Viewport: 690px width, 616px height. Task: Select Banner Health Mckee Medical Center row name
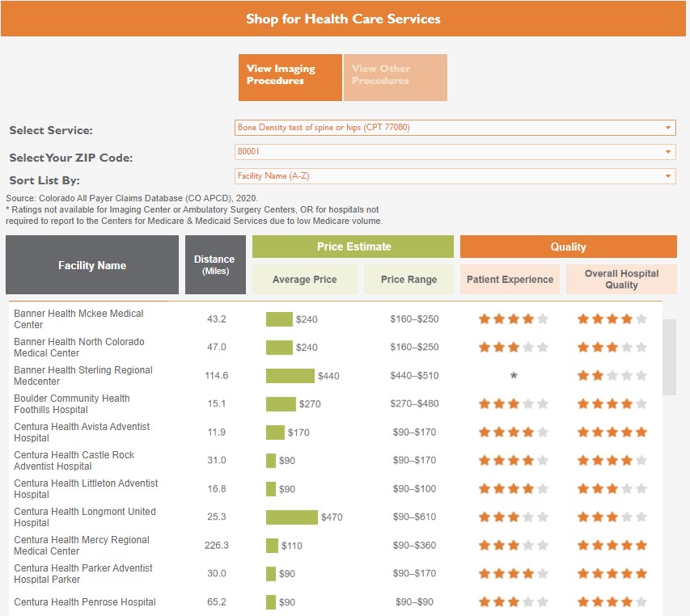(x=78, y=319)
